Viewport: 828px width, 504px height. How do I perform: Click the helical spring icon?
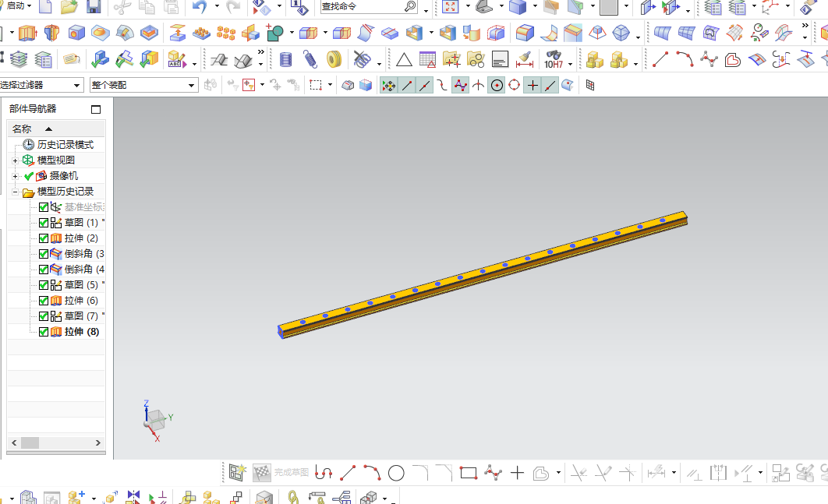click(x=310, y=59)
